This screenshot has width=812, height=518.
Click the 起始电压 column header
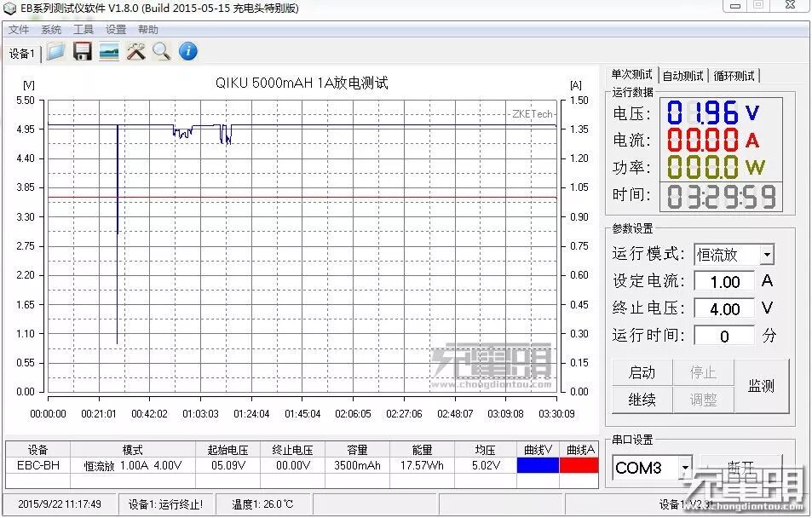pos(227,450)
